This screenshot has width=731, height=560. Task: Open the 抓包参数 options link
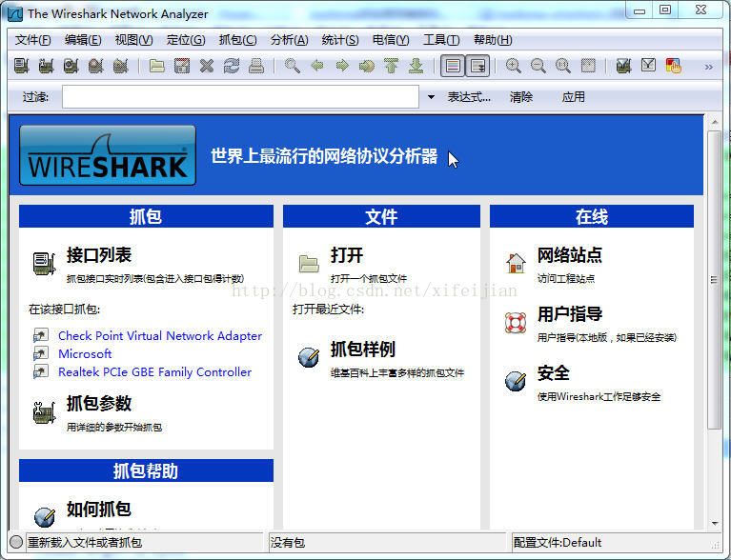click(x=99, y=404)
